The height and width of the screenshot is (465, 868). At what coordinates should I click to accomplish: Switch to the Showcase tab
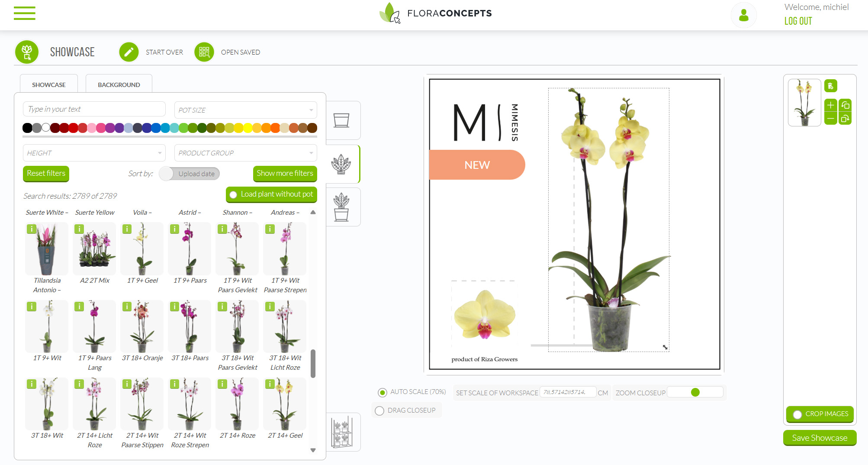(49, 85)
